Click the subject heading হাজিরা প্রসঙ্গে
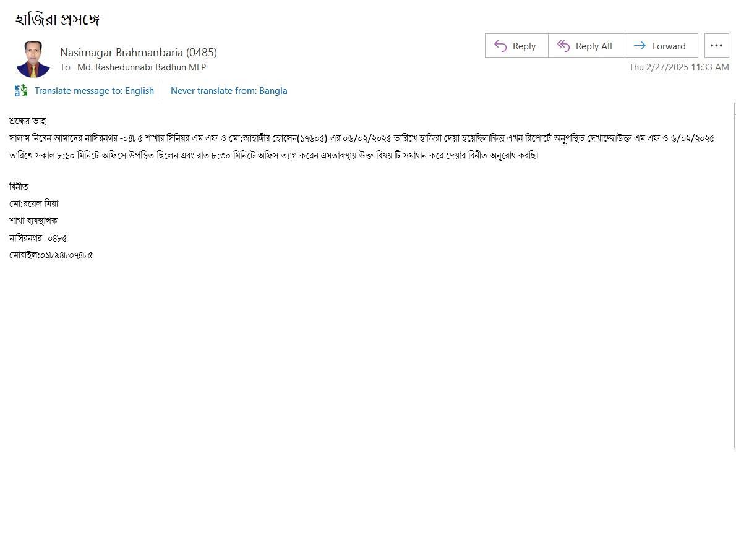The height and width of the screenshot is (560, 736). pos(58,20)
